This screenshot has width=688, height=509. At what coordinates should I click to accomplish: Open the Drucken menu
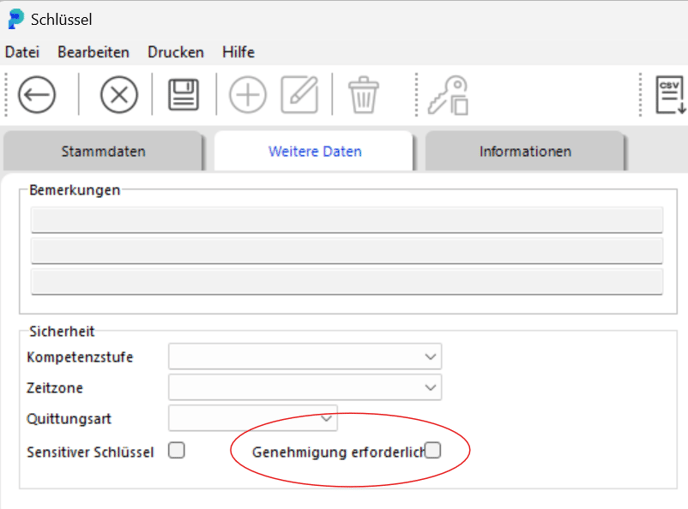pyautogui.click(x=176, y=52)
